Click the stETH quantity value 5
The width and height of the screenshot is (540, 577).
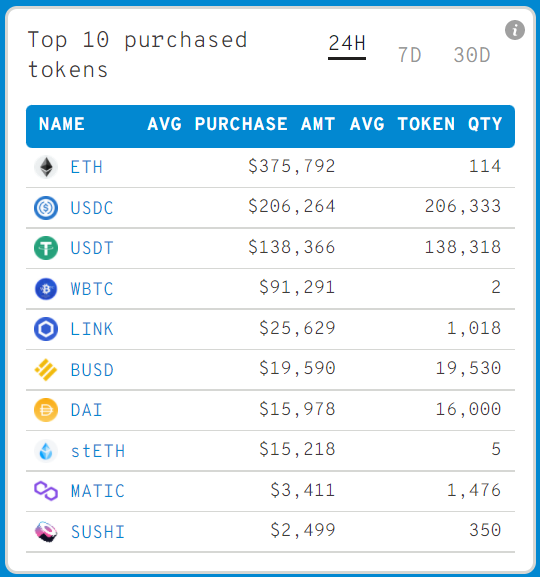496,449
